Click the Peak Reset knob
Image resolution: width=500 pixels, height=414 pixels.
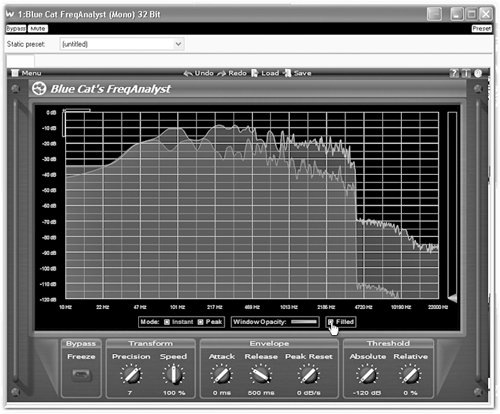pyautogui.click(x=309, y=375)
